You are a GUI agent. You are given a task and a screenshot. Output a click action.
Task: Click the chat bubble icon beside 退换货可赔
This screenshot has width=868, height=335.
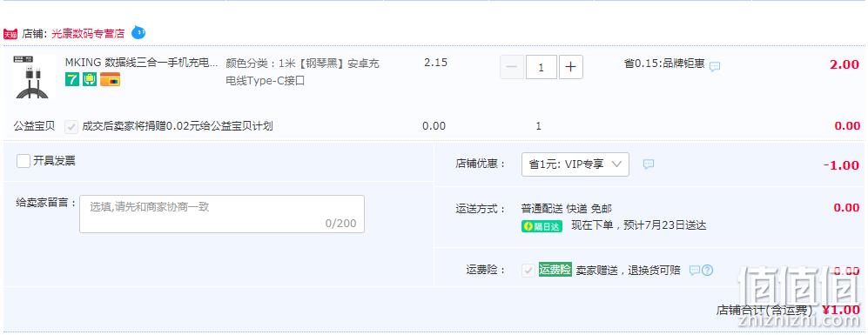(694, 271)
